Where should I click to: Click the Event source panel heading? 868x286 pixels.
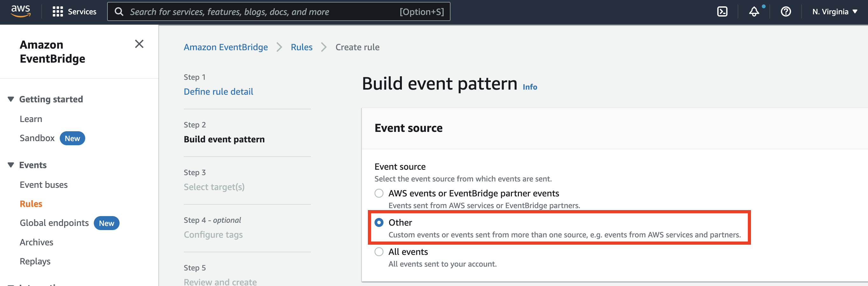tap(408, 128)
